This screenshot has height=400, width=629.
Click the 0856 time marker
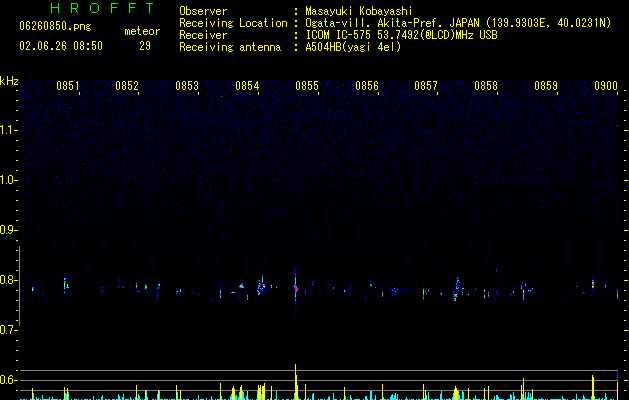click(367, 86)
